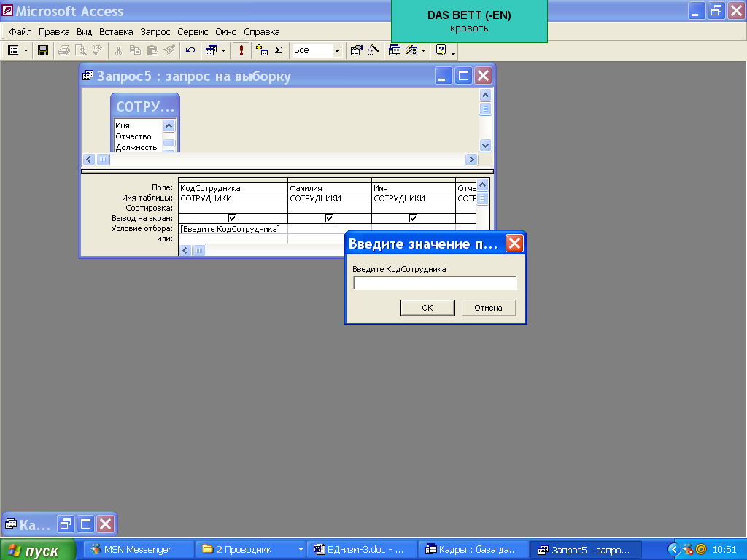Click the Undo arrow icon
Image resolution: width=747 pixels, height=560 pixels.
point(190,50)
